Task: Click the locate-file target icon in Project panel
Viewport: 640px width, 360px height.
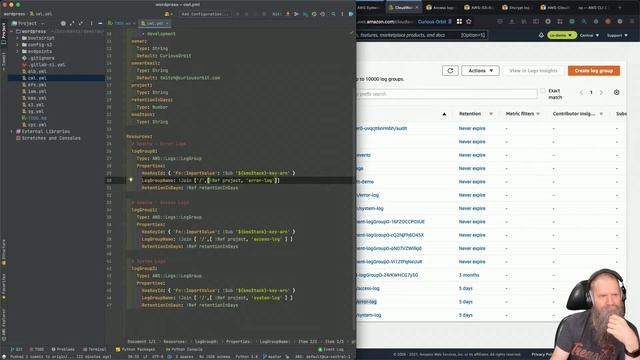Action: pyautogui.click(x=63, y=23)
